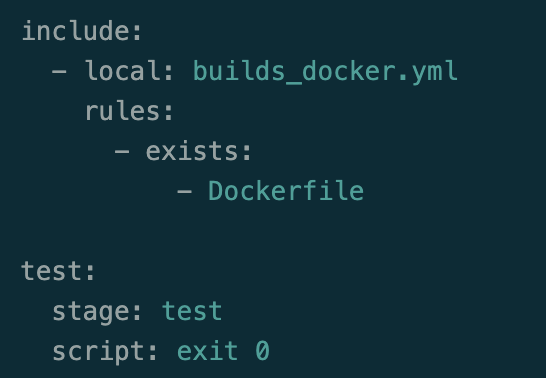The height and width of the screenshot is (378, 546).
Task: Click the dash before Dockerfile
Action: 185,191
